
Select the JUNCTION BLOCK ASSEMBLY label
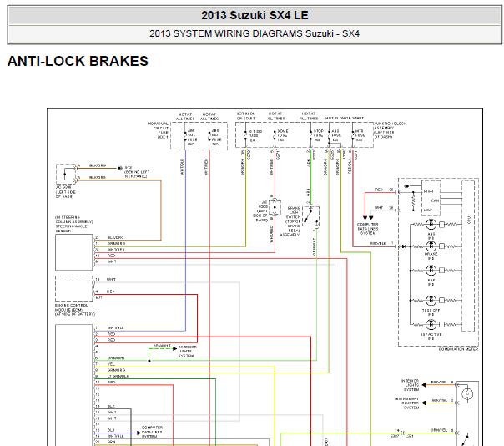pos(391,130)
